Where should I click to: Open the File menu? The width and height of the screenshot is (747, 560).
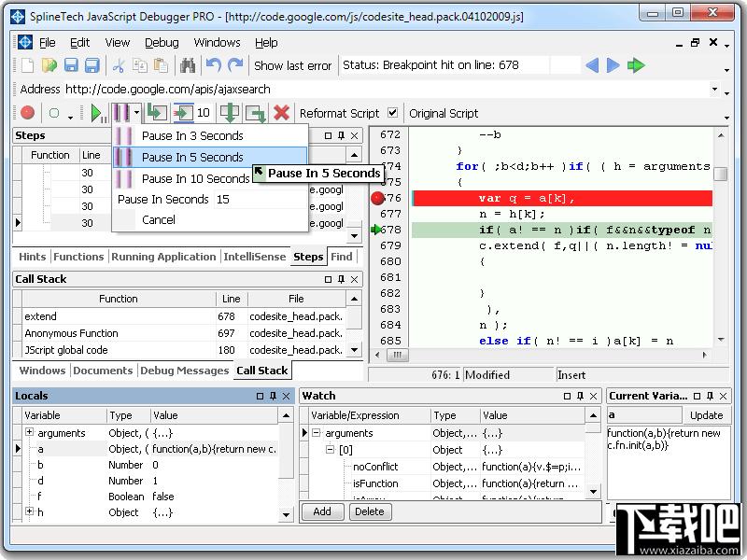tap(48, 42)
